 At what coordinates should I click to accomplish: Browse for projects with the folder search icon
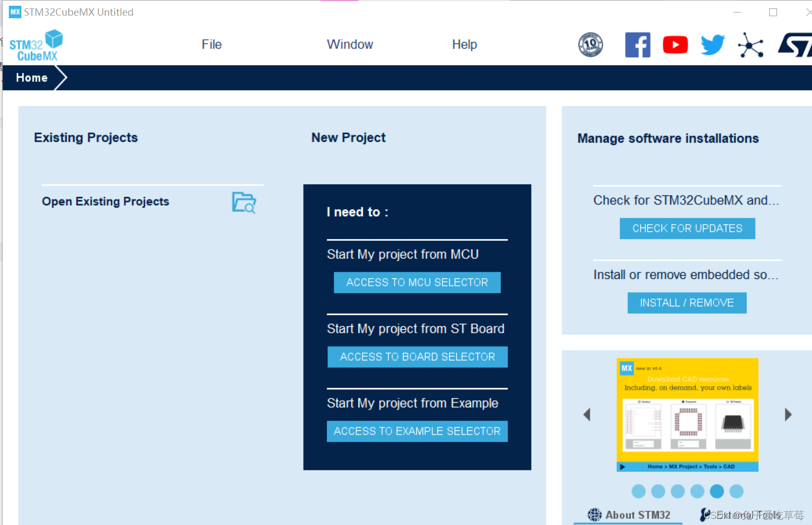click(244, 202)
